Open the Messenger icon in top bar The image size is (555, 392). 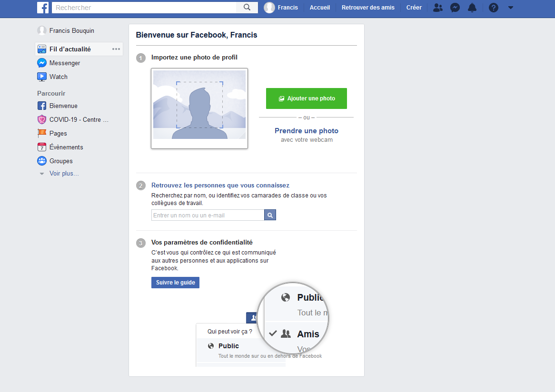pyautogui.click(x=455, y=8)
